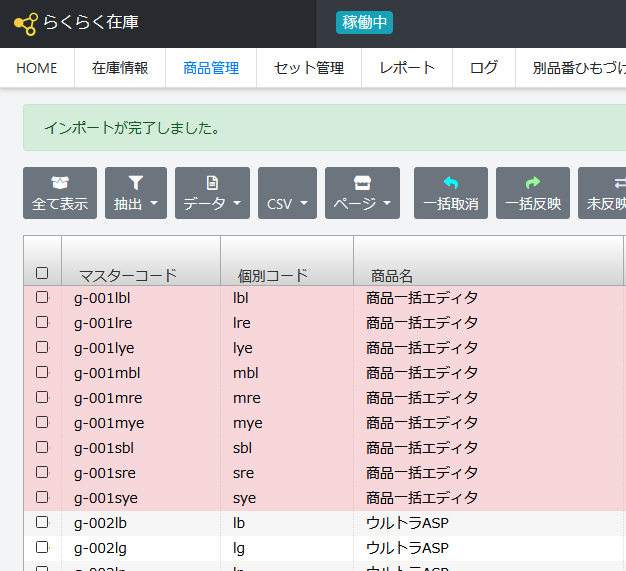Open the セット管理 tab
626x571 pixels.
(x=309, y=68)
